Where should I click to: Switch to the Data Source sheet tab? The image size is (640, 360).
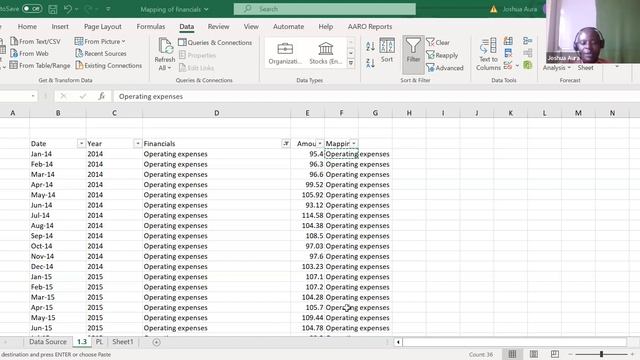(x=48, y=342)
